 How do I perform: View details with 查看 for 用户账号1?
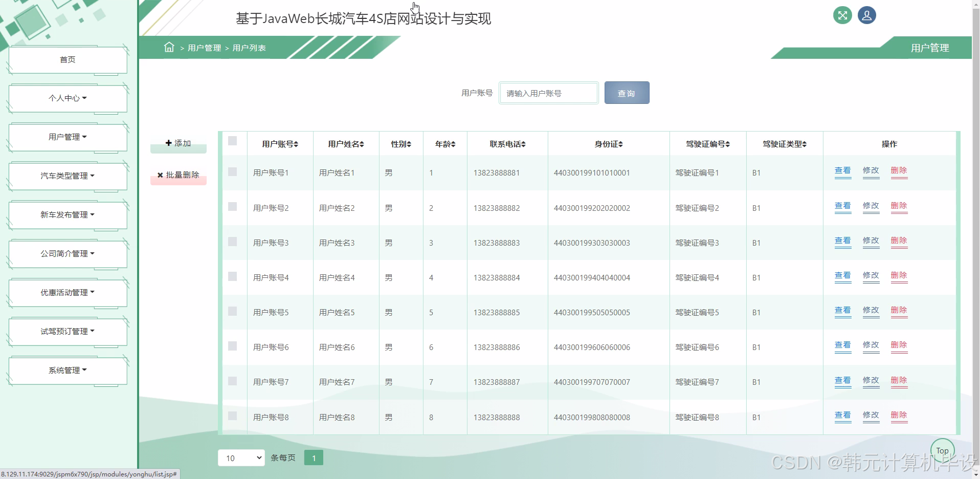842,171
